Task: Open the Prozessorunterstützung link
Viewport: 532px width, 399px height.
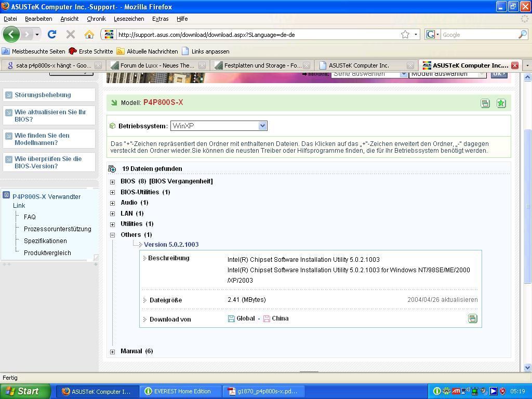Action: point(57,229)
